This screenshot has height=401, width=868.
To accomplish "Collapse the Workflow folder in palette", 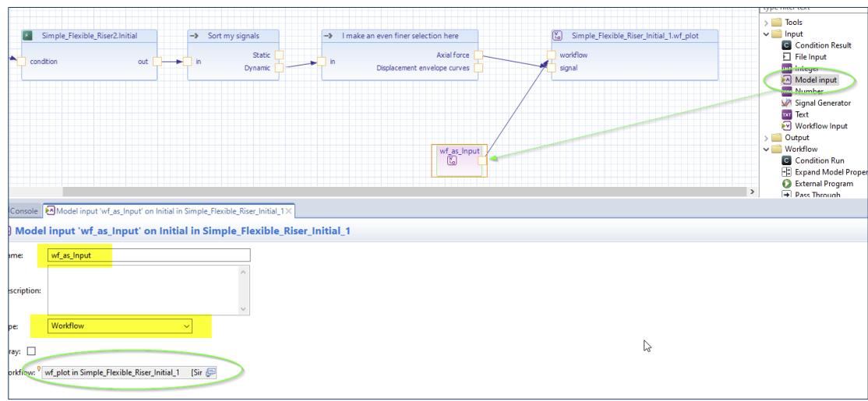I will pyautogui.click(x=767, y=149).
